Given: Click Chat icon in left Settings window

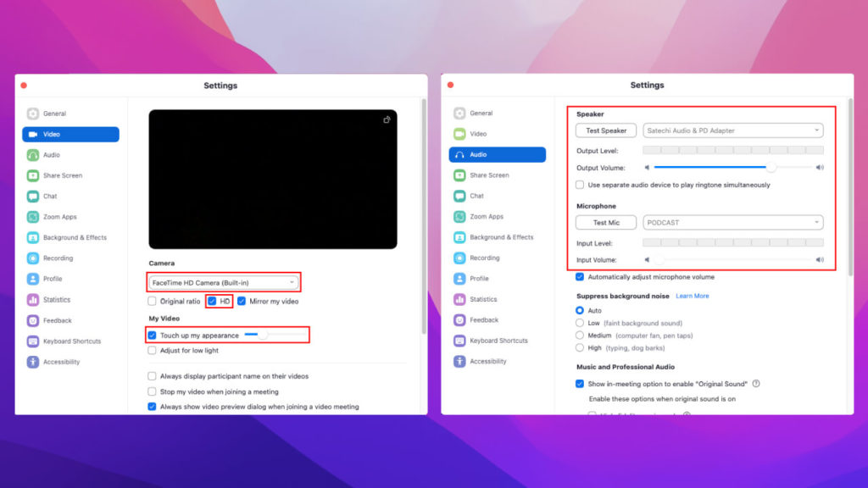Looking at the screenshot, I should [x=33, y=196].
